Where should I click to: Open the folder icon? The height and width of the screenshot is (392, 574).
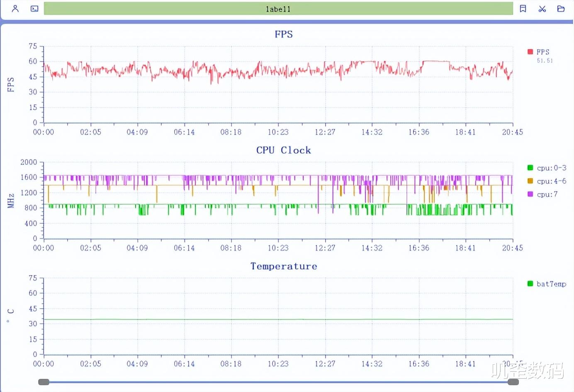click(561, 8)
